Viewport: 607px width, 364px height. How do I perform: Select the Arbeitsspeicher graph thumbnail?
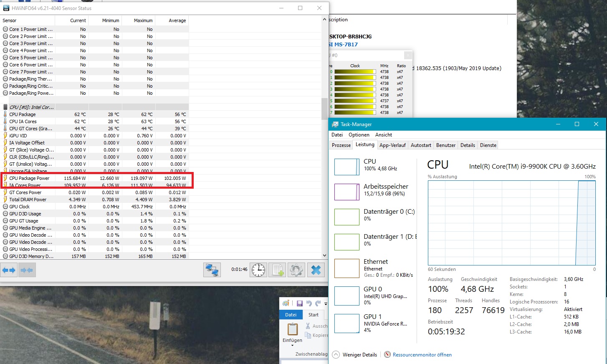point(346,192)
